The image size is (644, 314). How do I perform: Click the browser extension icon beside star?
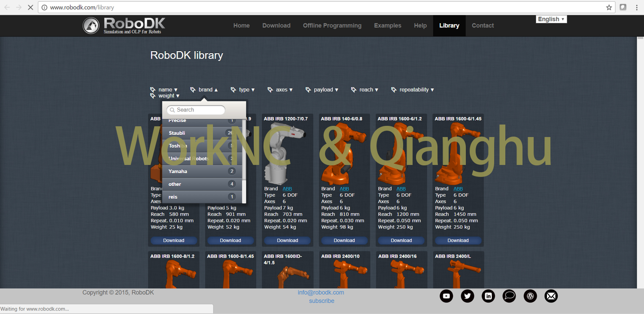pos(623,7)
